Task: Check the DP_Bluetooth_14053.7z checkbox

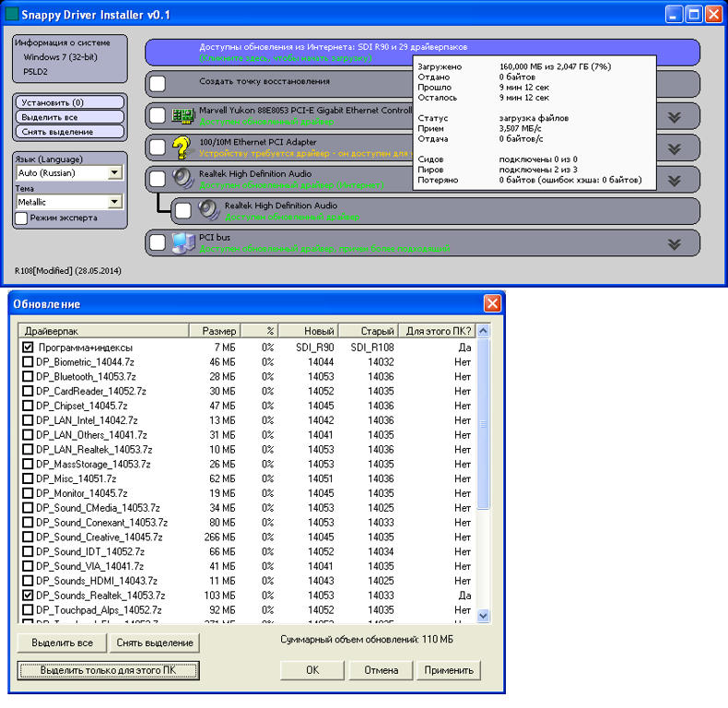Action: point(28,376)
